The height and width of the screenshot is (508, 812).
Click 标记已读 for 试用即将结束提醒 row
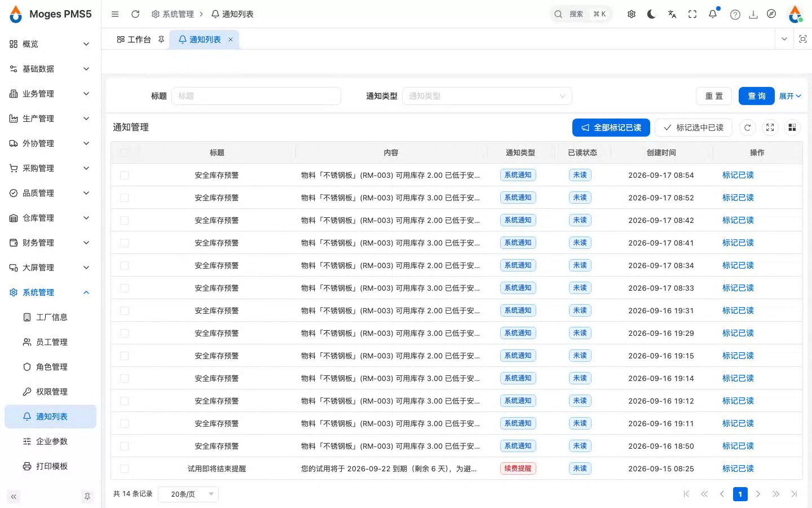click(x=738, y=468)
